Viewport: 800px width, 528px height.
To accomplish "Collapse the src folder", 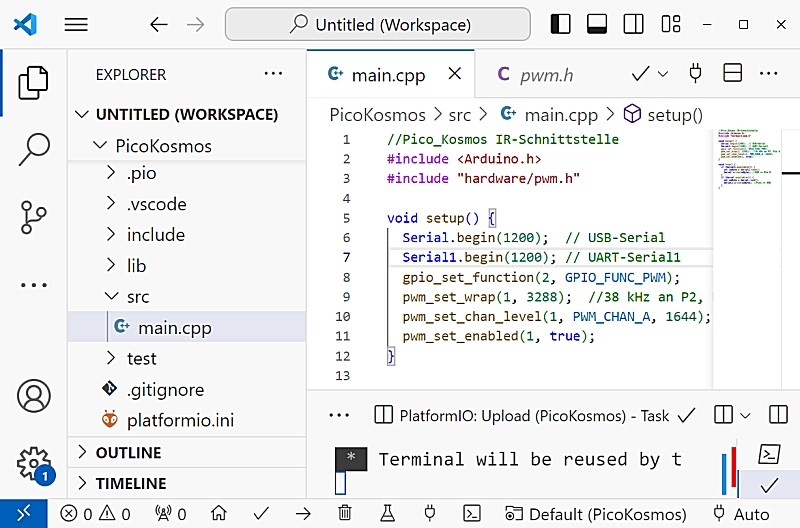I will pos(137,297).
